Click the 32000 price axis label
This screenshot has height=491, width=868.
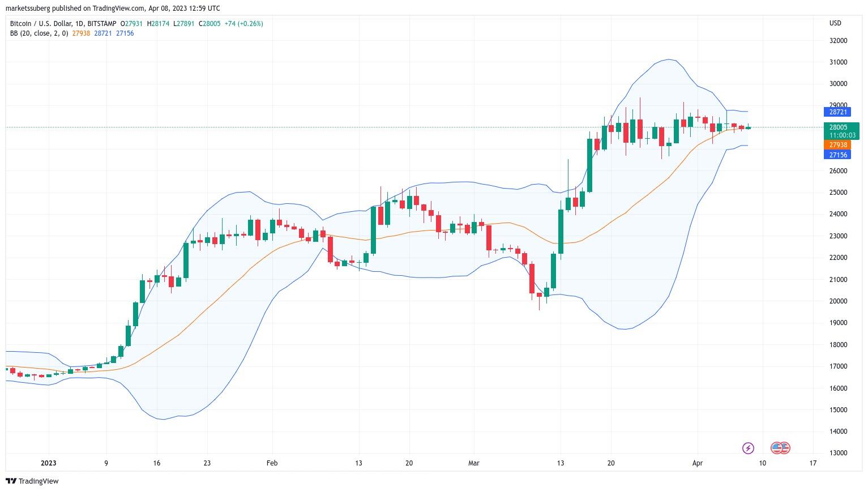pyautogui.click(x=838, y=41)
